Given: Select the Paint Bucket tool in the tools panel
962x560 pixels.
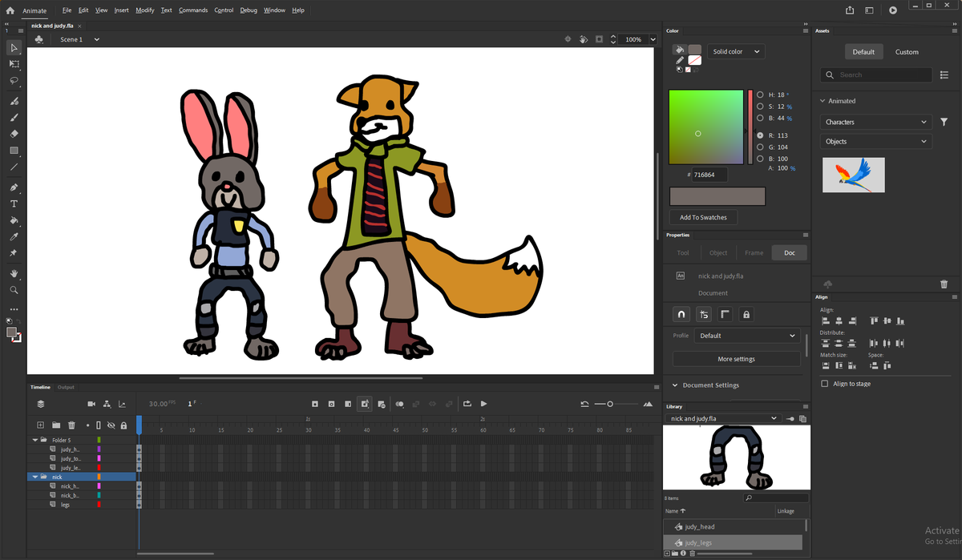Looking at the screenshot, I should [x=14, y=220].
